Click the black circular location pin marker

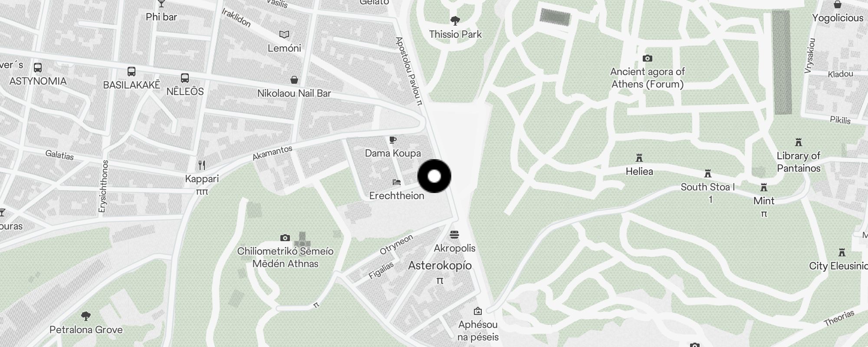pyautogui.click(x=434, y=176)
